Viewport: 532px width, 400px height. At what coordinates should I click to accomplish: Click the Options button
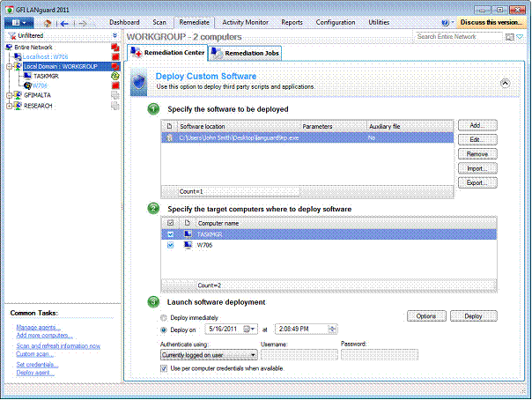point(426,316)
